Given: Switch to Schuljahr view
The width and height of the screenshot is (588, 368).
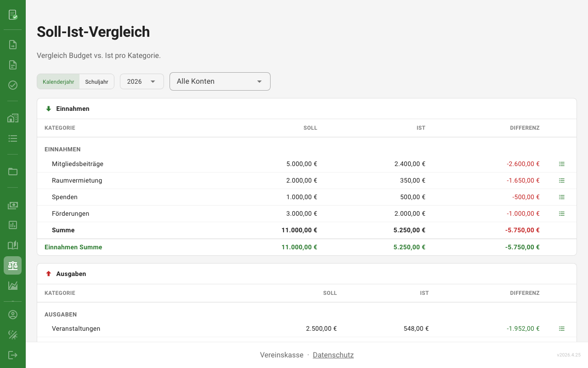Looking at the screenshot, I should 96,81.
